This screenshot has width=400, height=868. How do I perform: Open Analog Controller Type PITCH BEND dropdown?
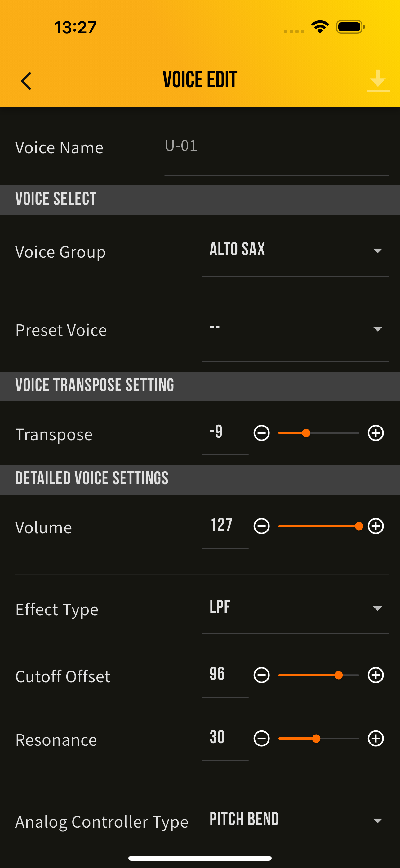[x=295, y=820]
